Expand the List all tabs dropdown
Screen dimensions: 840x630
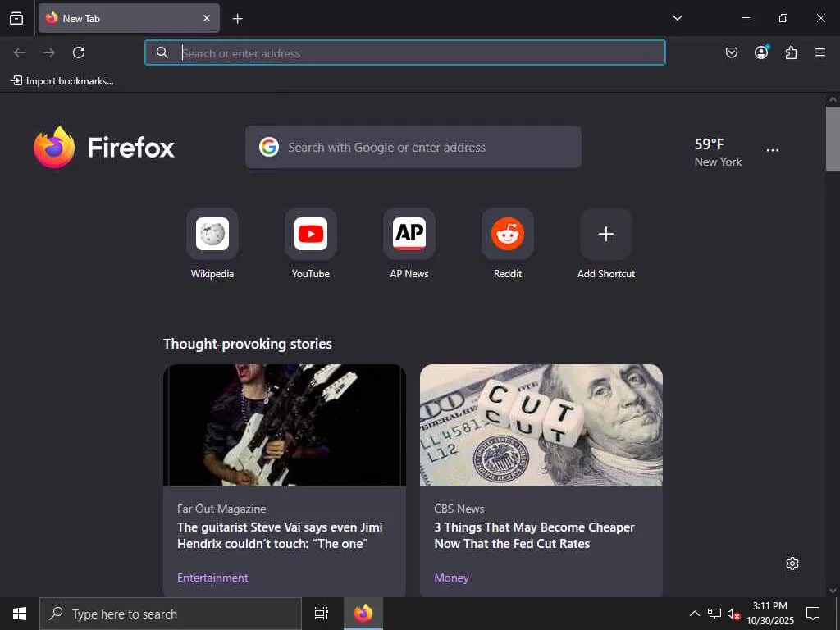coord(677,18)
